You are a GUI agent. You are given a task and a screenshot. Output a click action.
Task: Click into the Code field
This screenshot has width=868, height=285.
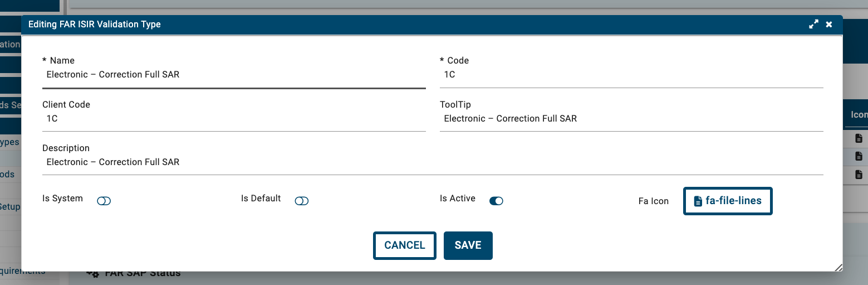(x=631, y=75)
